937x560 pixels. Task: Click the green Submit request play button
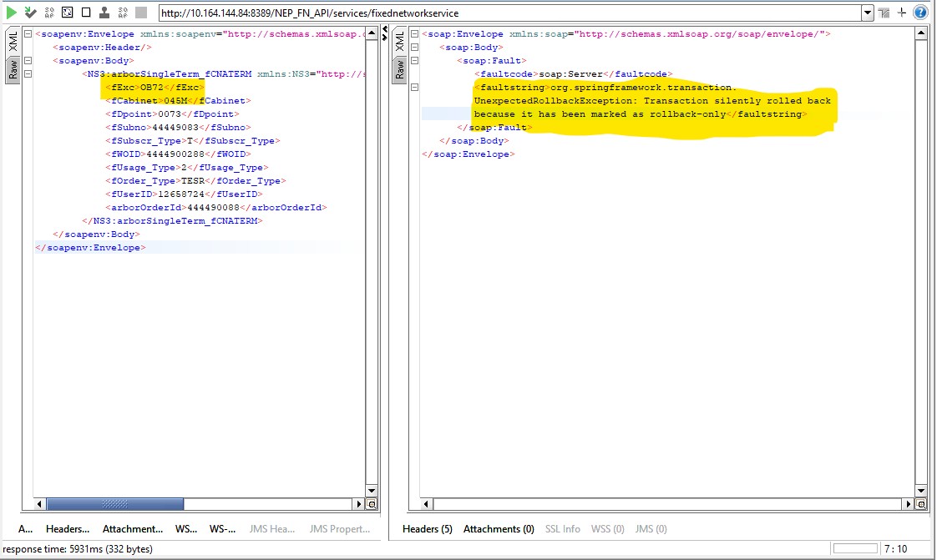(11, 13)
